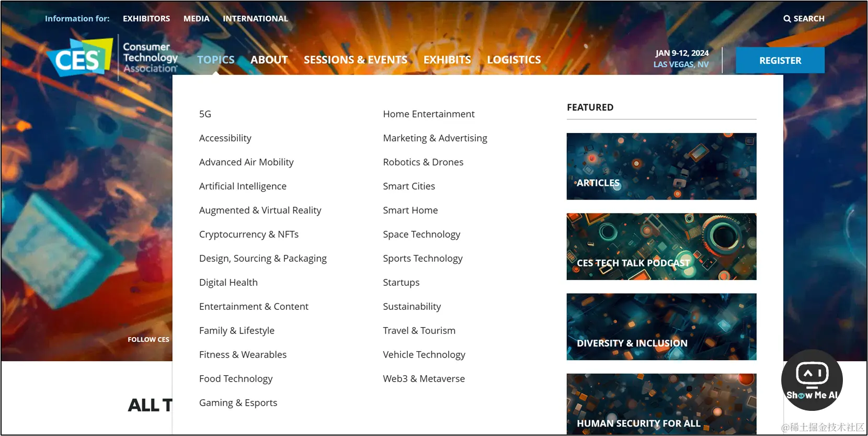Go to Exhibitors information

click(x=146, y=18)
